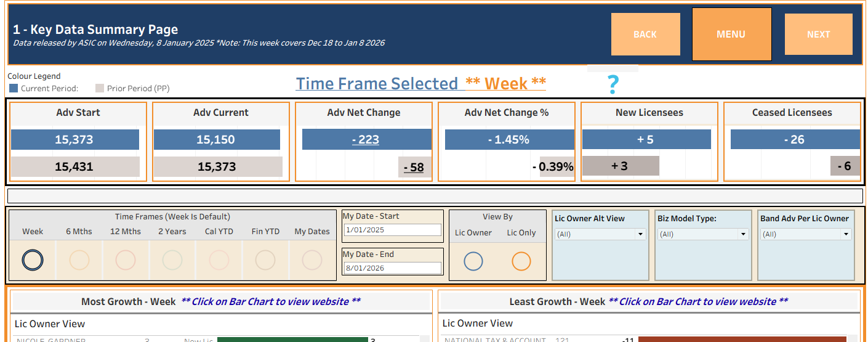Click the prior Ceased Licensees bar - 6

[x=845, y=166]
